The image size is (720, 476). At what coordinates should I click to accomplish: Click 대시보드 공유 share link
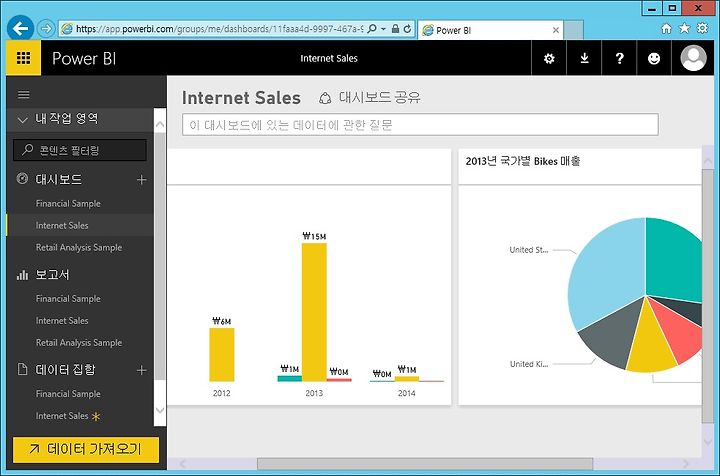[x=379, y=97]
